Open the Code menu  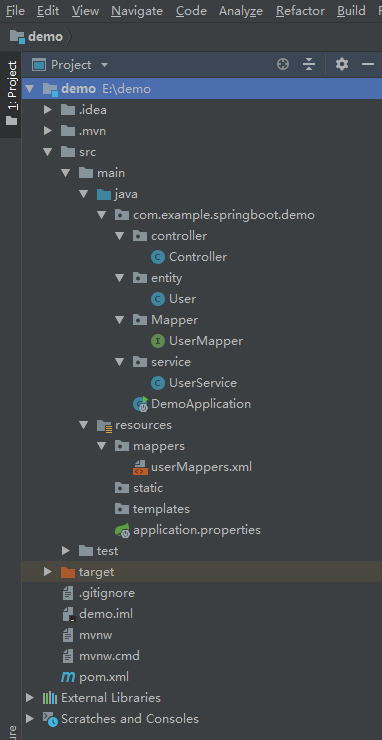[x=191, y=10]
